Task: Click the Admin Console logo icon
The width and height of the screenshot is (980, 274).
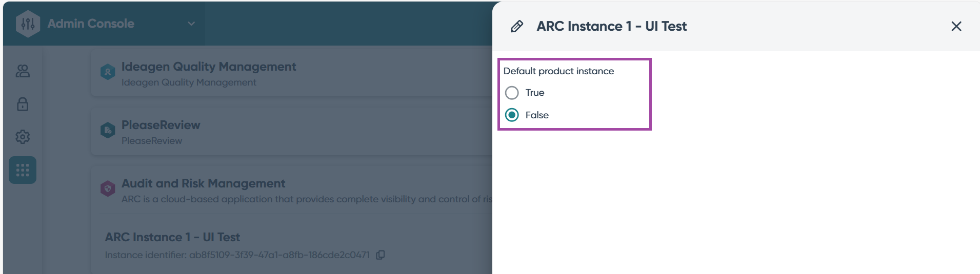Action: coord(28,24)
